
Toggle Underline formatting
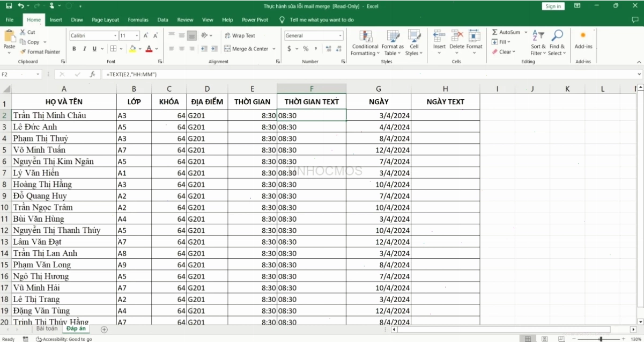pos(94,48)
